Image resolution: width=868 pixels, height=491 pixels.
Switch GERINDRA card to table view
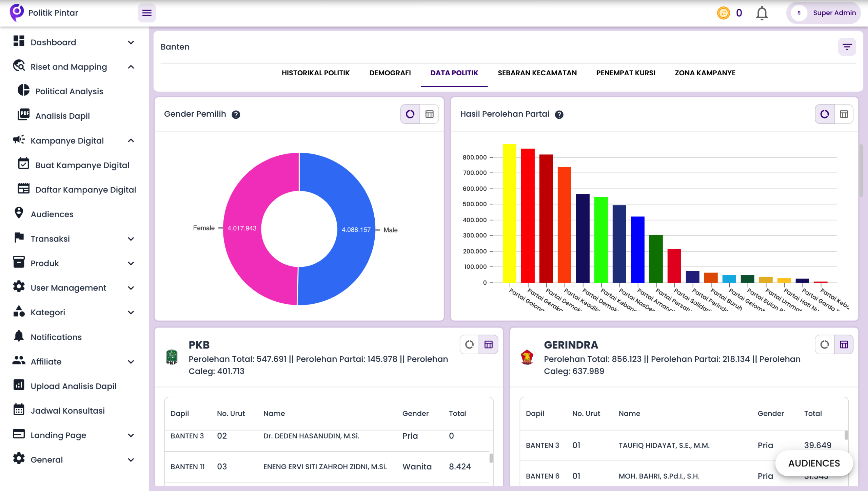844,345
